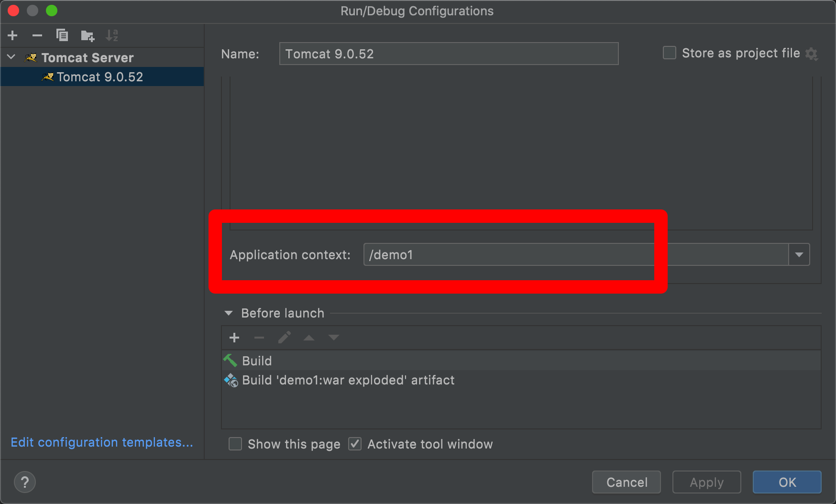The height and width of the screenshot is (504, 836).
Task: Select Tomcat Server group in tree
Action: point(88,58)
